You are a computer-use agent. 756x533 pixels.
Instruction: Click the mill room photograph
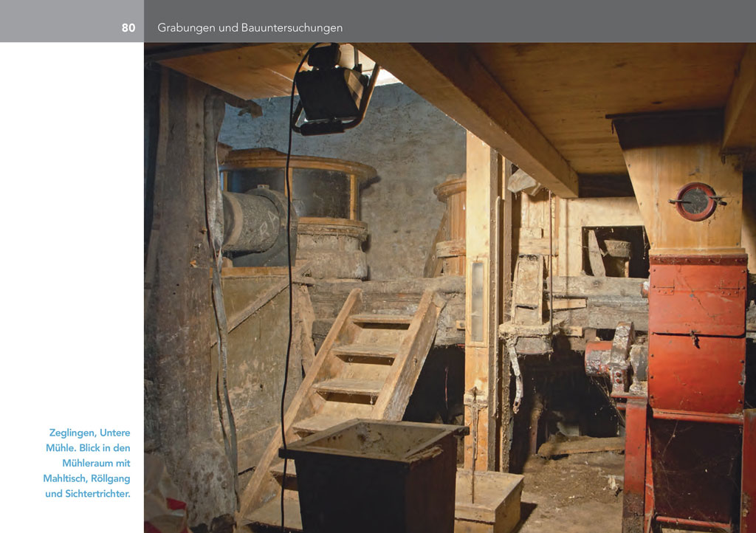pyautogui.click(x=450, y=288)
